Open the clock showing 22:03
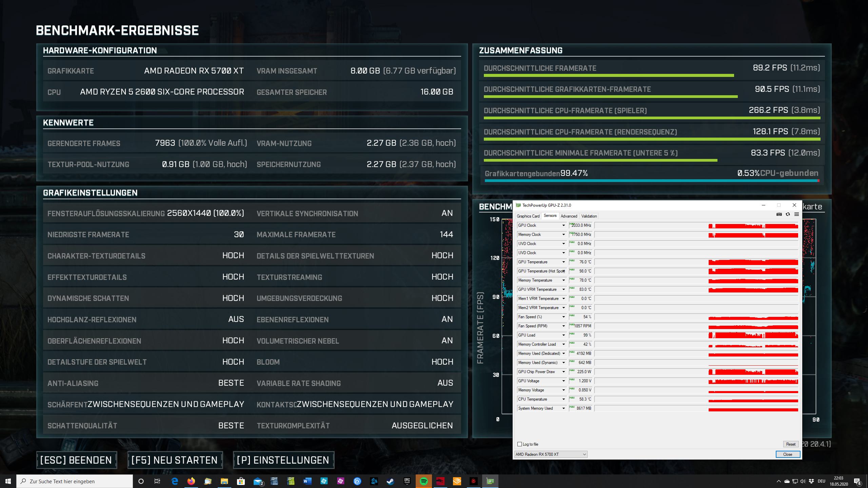The image size is (868, 488). coord(839,481)
